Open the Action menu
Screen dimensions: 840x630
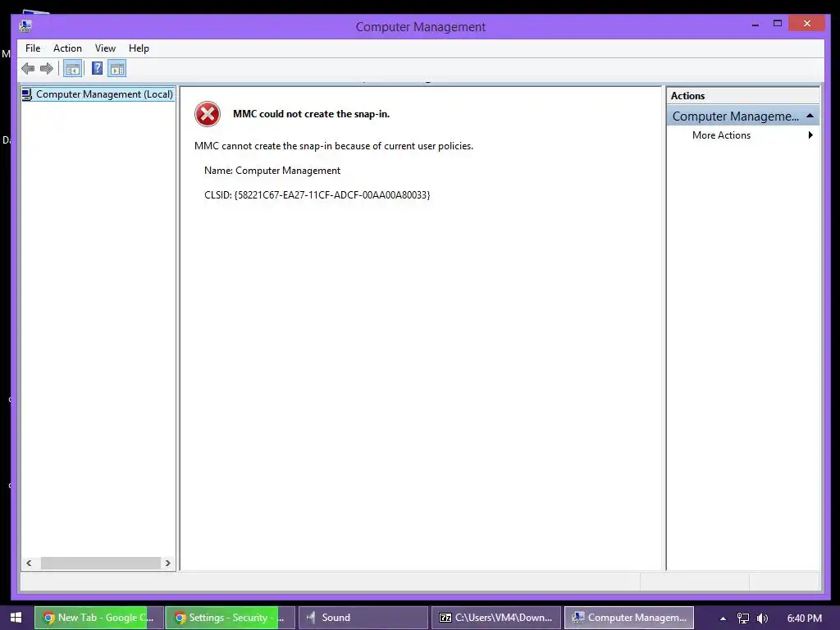click(67, 48)
